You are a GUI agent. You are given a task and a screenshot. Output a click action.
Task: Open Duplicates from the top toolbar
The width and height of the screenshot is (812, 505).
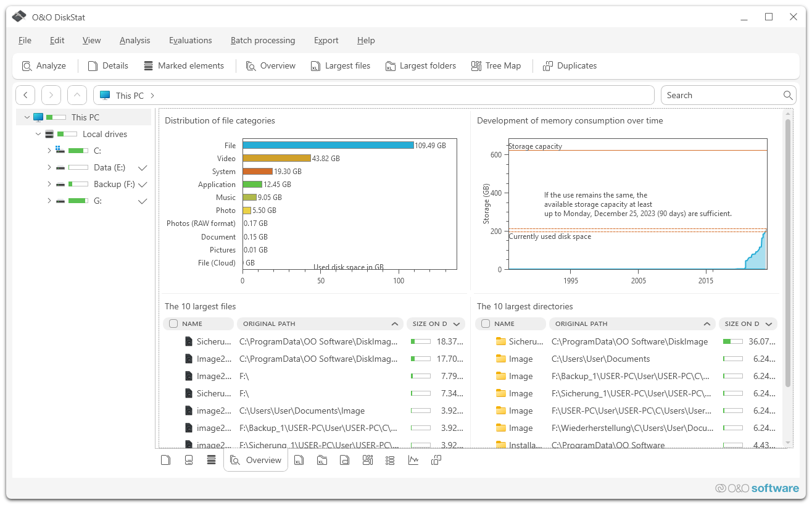(x=570, y=65)
